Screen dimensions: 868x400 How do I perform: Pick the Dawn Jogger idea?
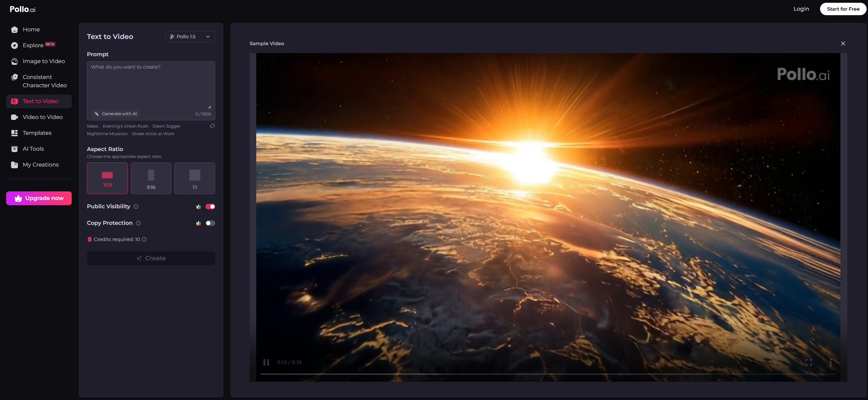(x=166, y=126)
